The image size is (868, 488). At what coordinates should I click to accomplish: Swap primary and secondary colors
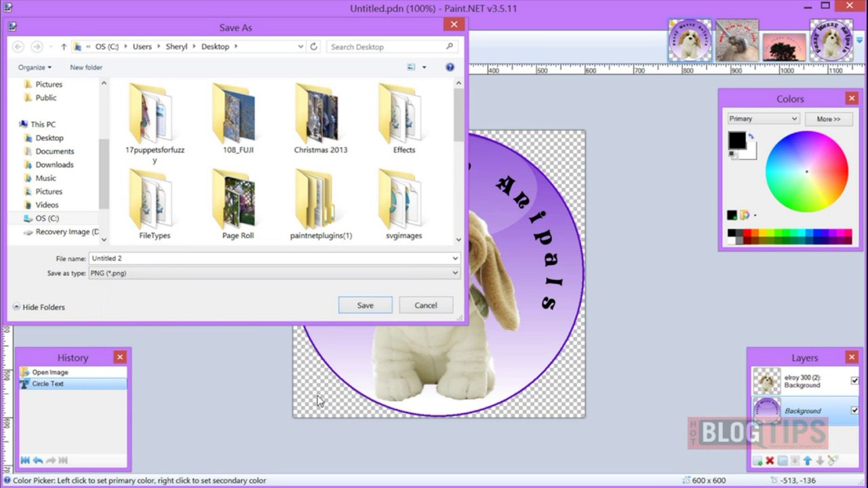click(x=751, y=136)
